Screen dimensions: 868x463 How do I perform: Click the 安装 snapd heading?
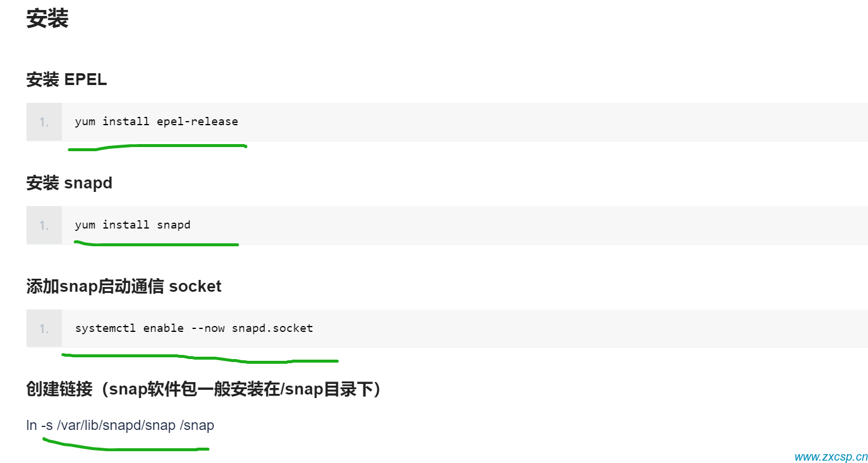pos(69,183)
